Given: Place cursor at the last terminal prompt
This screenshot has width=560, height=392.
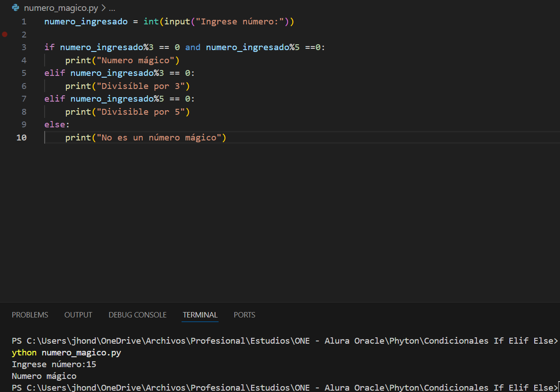Looking at the screenshot, I should pyautogui.click(x=558, y=387).
